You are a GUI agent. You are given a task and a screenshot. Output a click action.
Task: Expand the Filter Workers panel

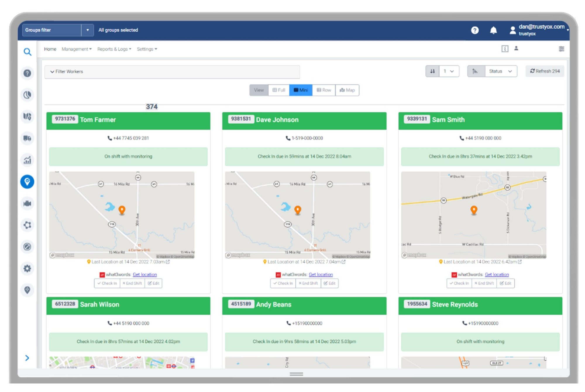coord(172,72)
